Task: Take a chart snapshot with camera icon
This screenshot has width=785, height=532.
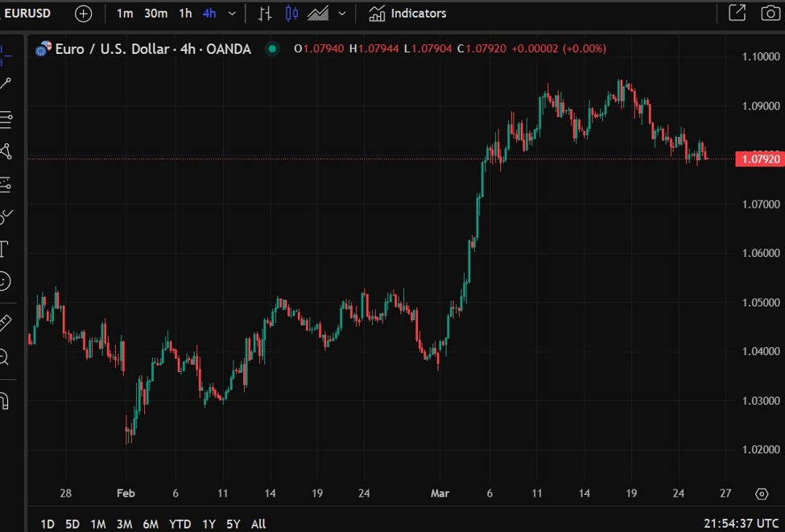Action: point(770,13)
